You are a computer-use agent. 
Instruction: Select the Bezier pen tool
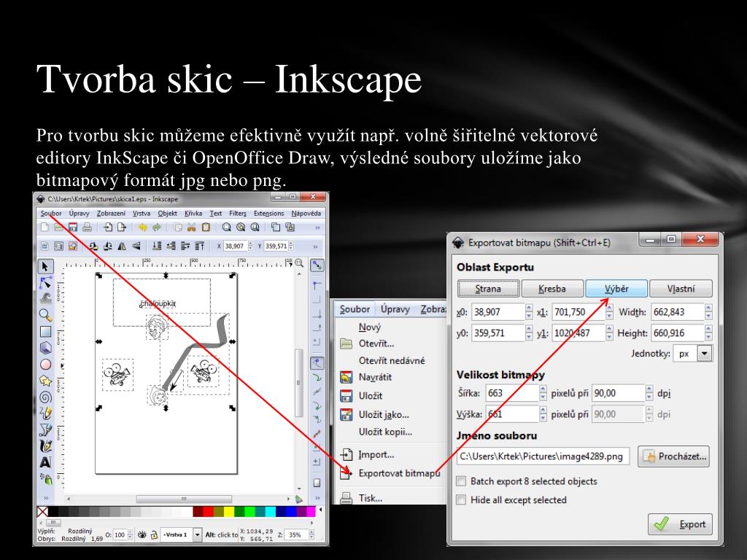(x=45, y=429)
